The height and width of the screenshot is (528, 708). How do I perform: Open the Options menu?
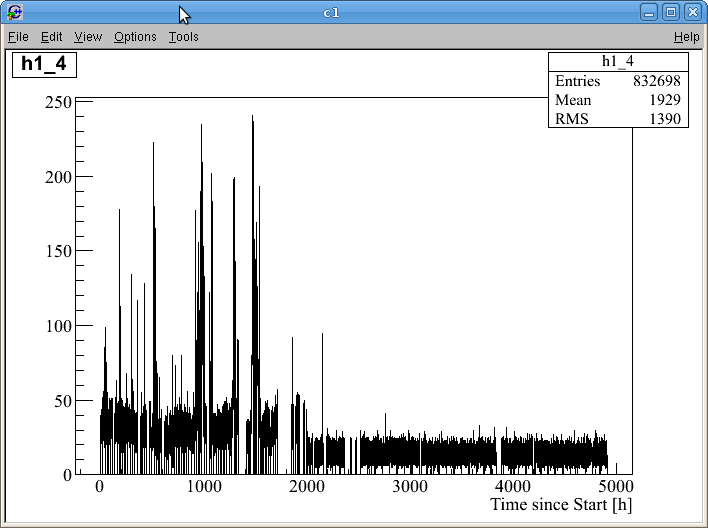pyautogui.click(x=135, y=37)
